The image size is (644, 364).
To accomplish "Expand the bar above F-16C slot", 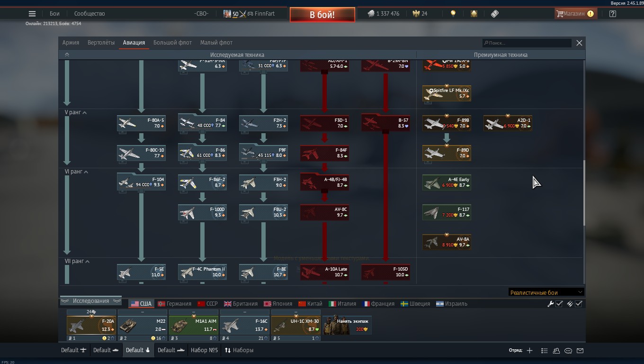I will click(245, 312).
